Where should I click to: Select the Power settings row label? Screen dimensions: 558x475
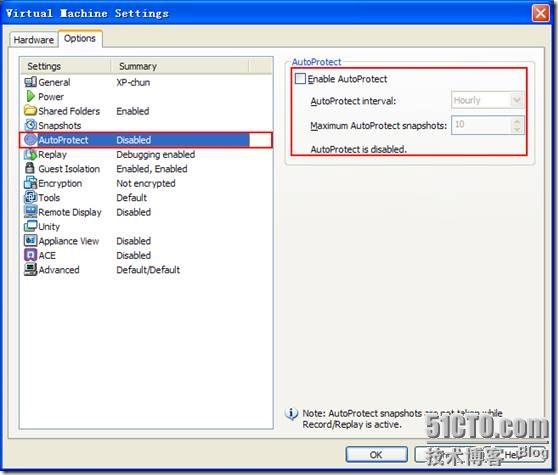[51, 97]
